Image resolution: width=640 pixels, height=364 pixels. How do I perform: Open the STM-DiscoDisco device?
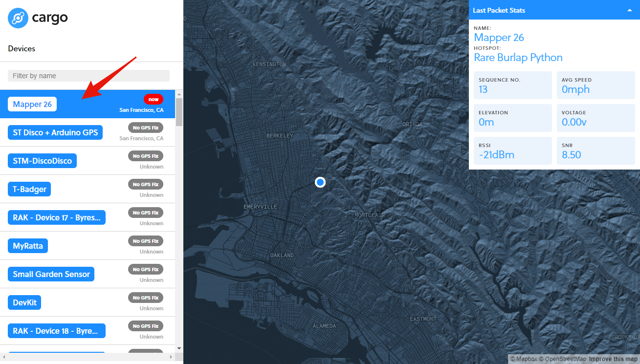coord(42,161)
